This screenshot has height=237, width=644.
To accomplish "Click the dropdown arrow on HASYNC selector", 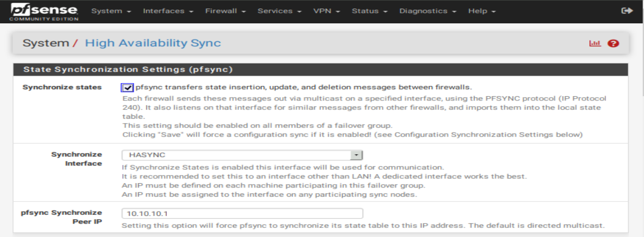I will [356, 155].
